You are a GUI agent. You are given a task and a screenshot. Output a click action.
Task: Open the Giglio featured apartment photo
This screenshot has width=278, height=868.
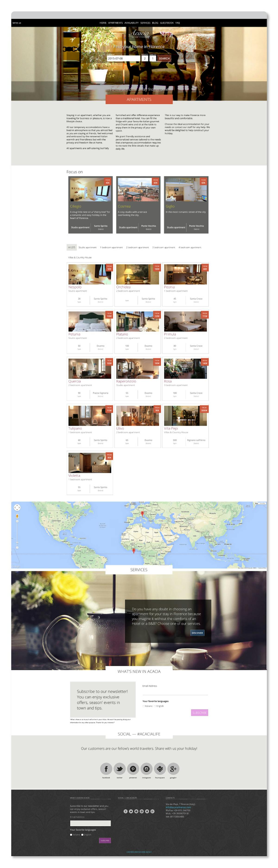(186, 190)
